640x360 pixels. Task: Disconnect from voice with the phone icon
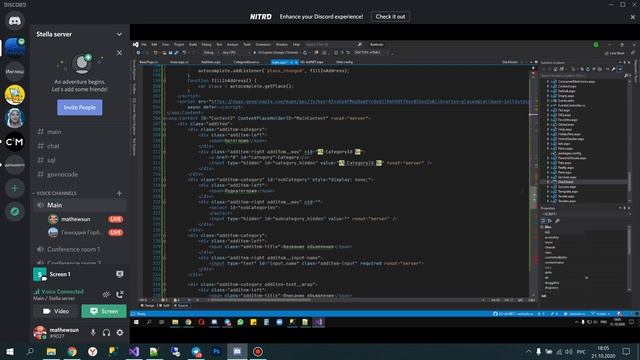pos(120,294)
